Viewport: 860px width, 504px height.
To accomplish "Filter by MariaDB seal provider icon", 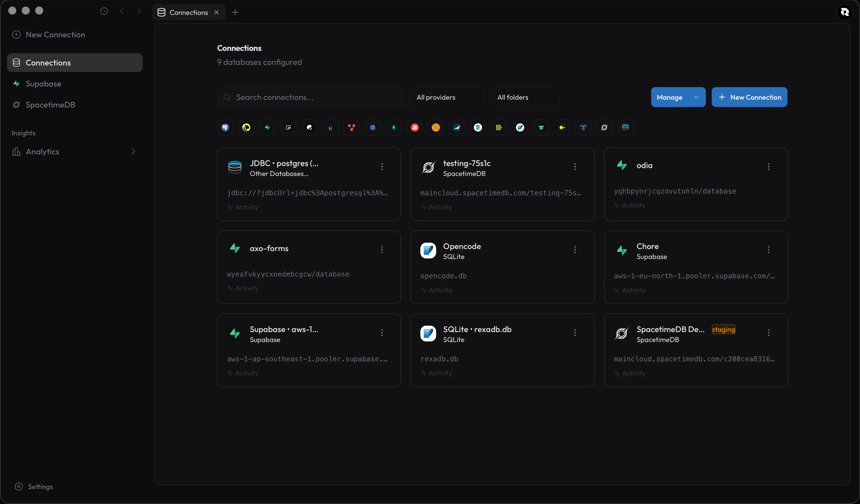I will click(x=457, y=127).
